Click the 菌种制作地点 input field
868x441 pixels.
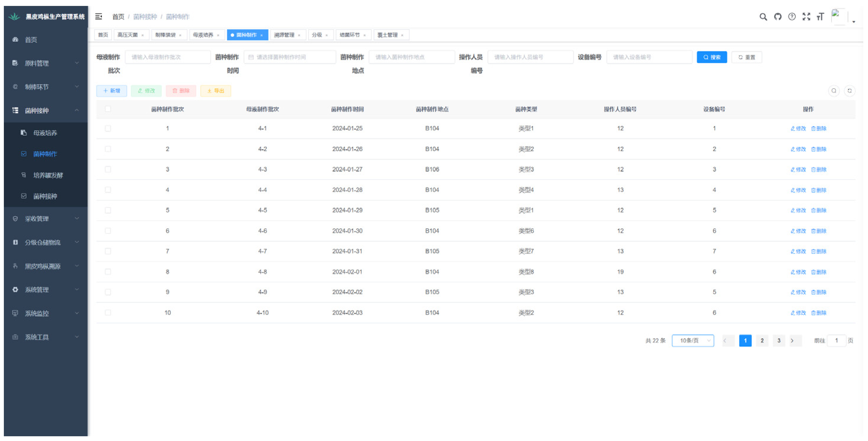411,57
